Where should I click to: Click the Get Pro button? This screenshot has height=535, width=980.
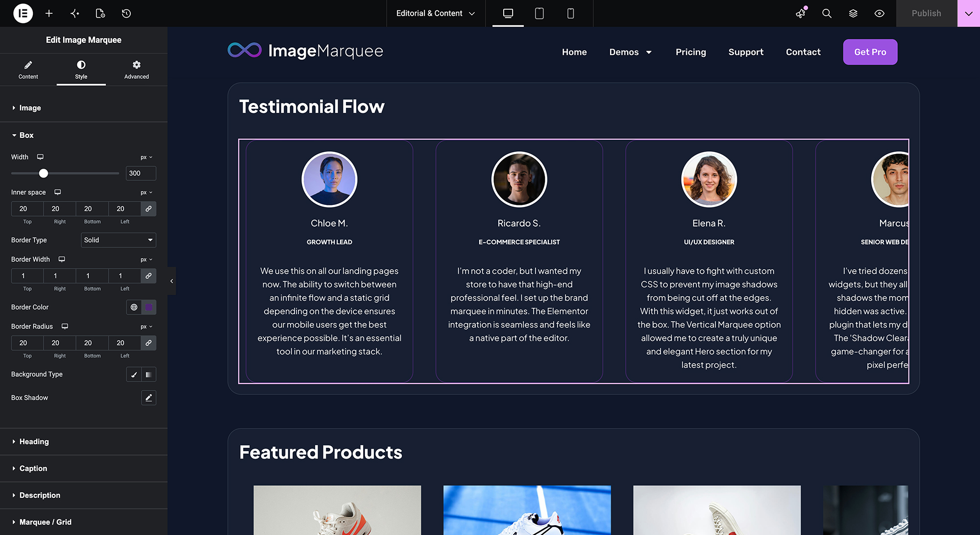coord(870,52)
